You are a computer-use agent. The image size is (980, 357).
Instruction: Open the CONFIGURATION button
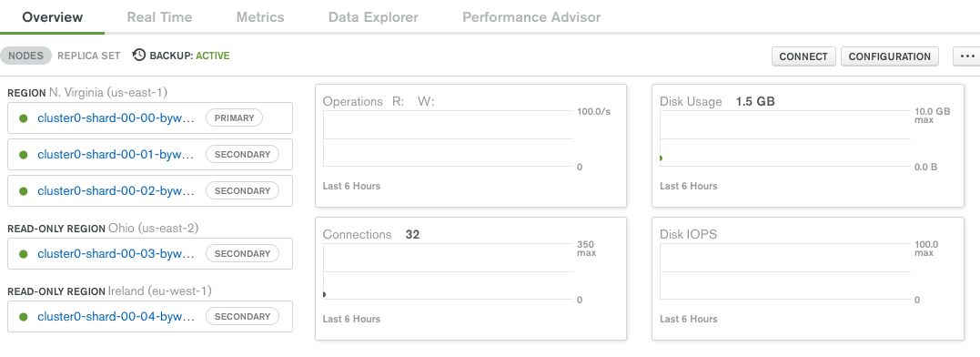pos(889,56)
